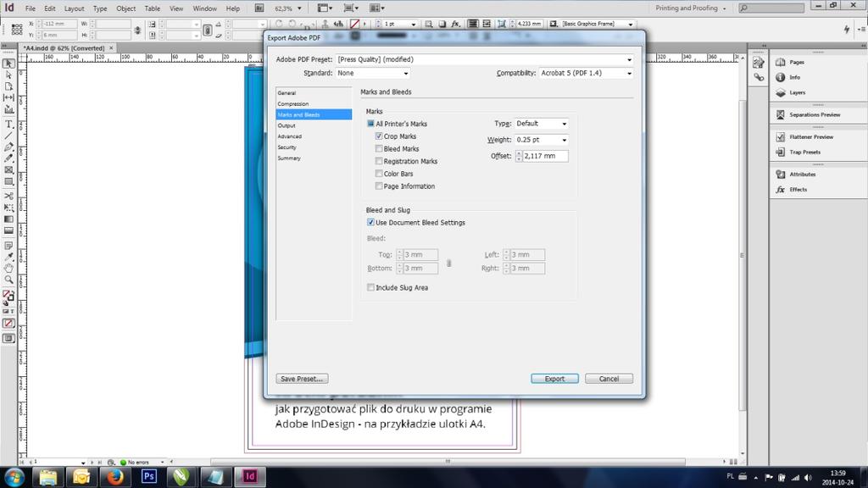The width and height of the screenshot is (868, 488).
Task: Open the marks Weight dropdown
Action: (542, 140)
